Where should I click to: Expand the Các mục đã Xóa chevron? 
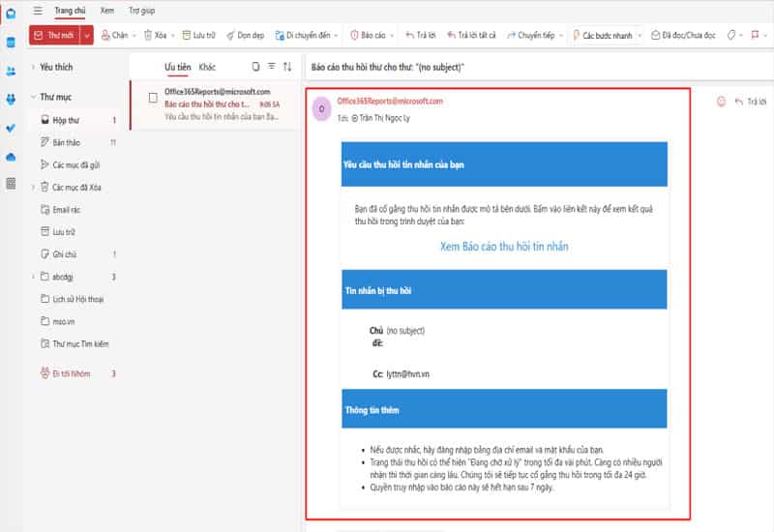[x=33, y=187]
